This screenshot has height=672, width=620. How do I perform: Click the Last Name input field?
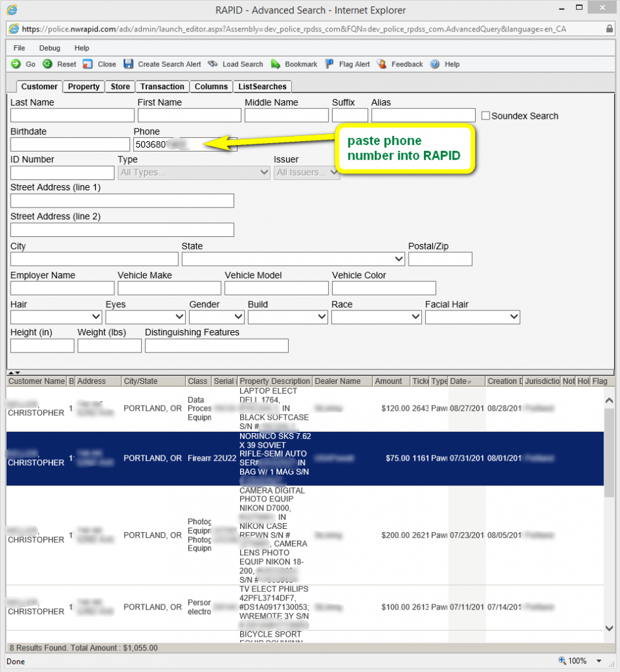point(72,115)
